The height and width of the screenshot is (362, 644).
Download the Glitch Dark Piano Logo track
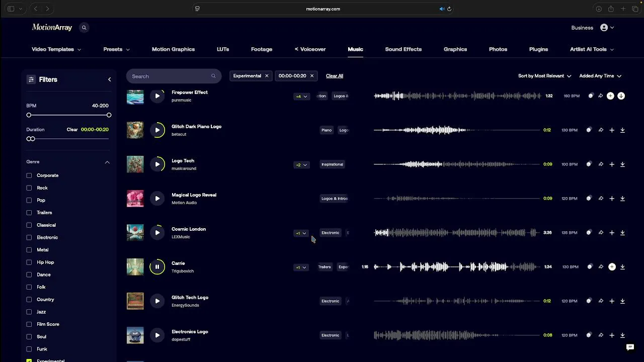622,130
